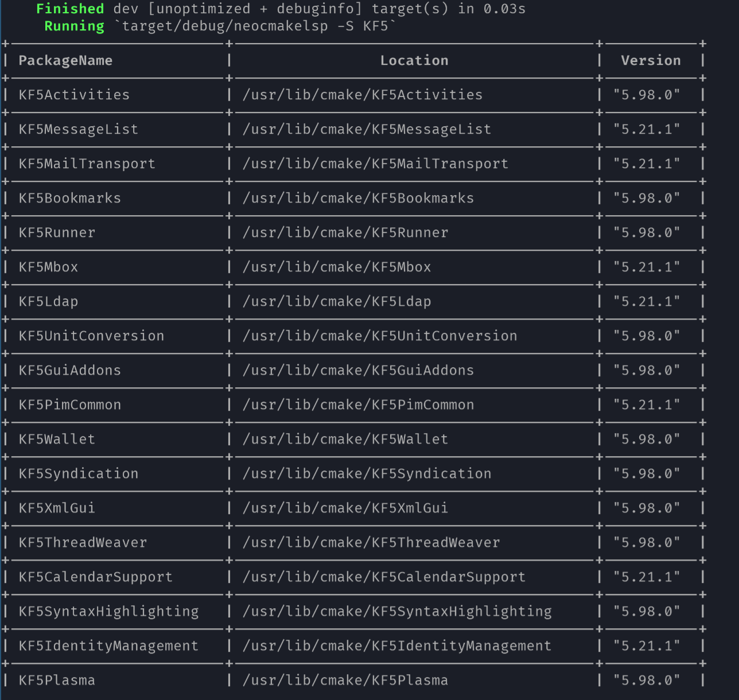The width and height of the screenshot is (739, 700).
Task: Select KF5PimCommon in the PackageName column
Action: (x=70, y=405)
